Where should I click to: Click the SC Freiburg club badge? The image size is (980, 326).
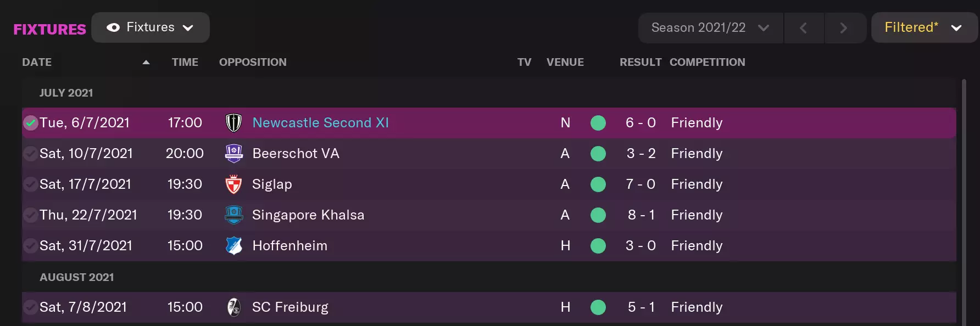point(233,307)
